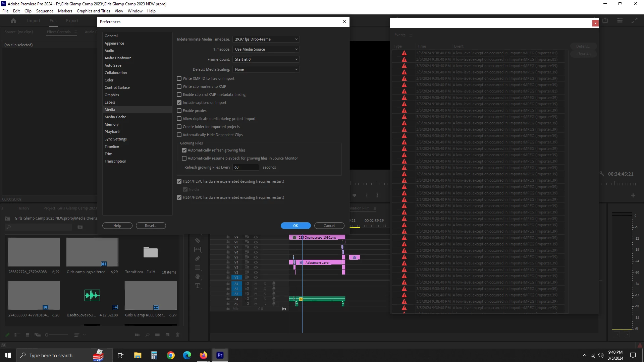Select the Razor tool in timeline toolbar
Image resolution: width=644 pixels, height=362 pixels.
[x=198, y=241]
